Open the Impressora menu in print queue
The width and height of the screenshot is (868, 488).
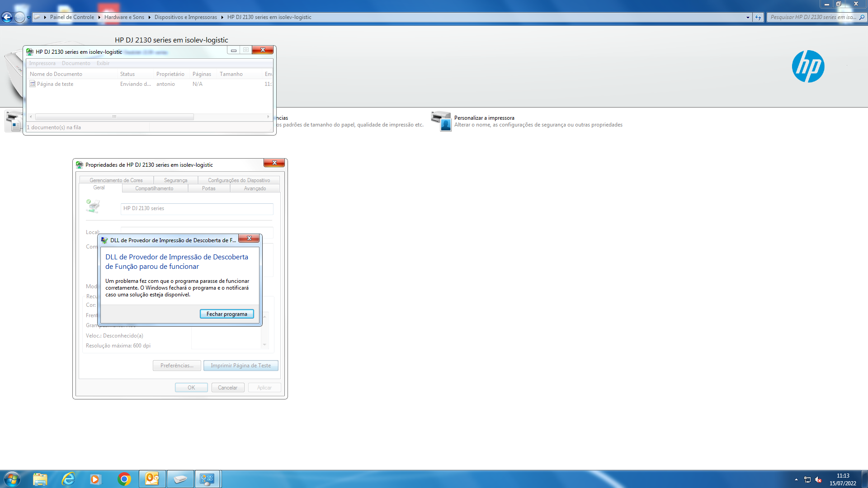(x=42, y=63)
